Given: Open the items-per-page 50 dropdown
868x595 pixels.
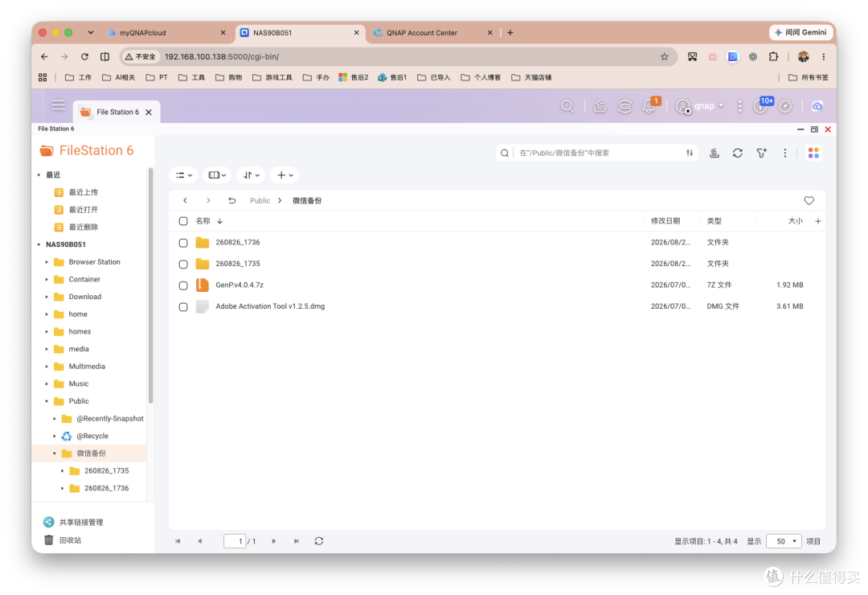Looking at the screenshot, I should click(x=784, y=541).
